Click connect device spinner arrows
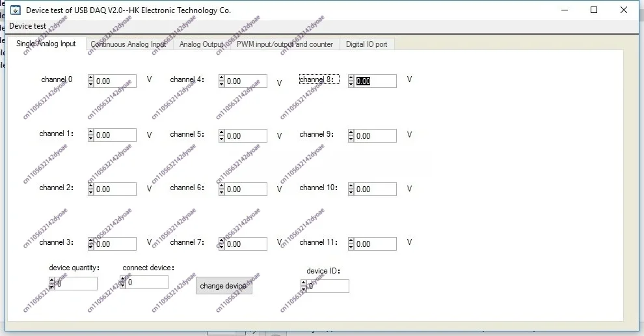The height and width of the screenshot is (336, 644). [122, 283]
